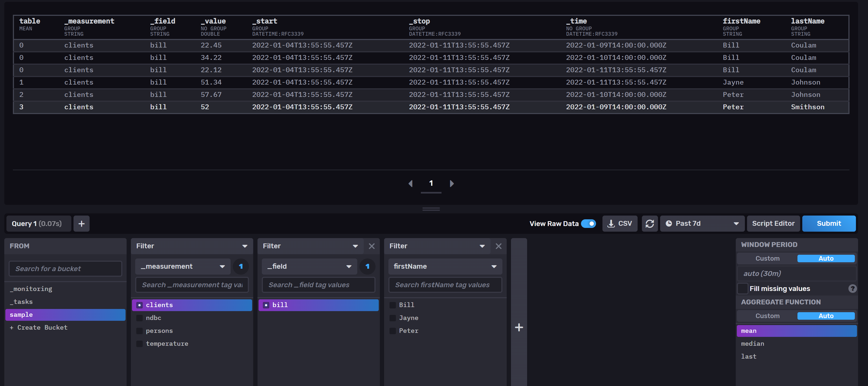Remove the firstName filter card
Viewport: 868px width, 386px height.
[498, 246]
